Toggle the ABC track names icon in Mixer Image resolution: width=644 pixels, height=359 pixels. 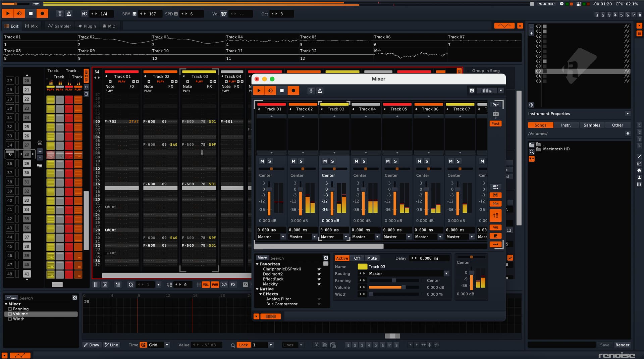click(495, 187)
